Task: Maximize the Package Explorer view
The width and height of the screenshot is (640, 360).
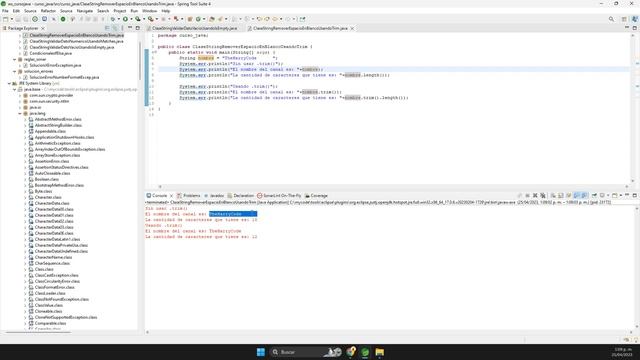Action: (x=138, y=28)
